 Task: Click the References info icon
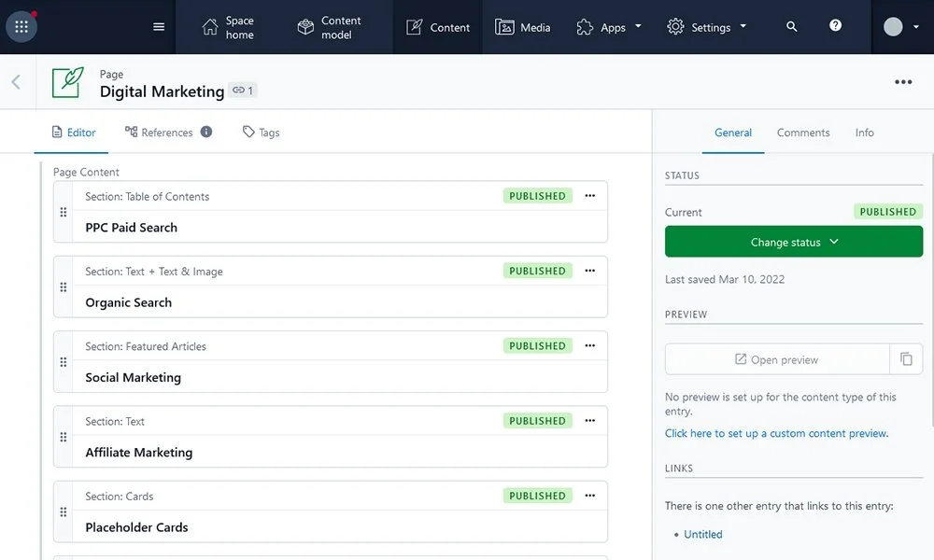tap(206, 133)
